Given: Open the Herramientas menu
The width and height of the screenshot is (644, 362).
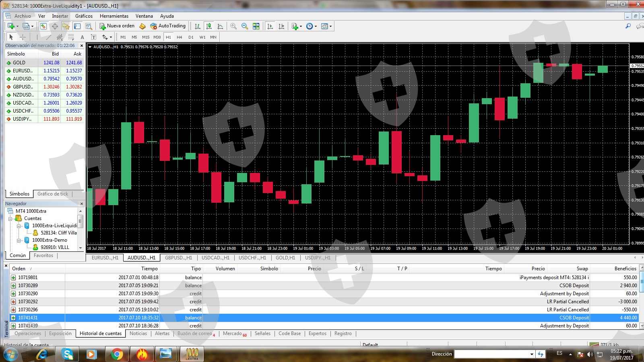Looking at the screenshot, I should pyautogui.click(x=114, y=16).
